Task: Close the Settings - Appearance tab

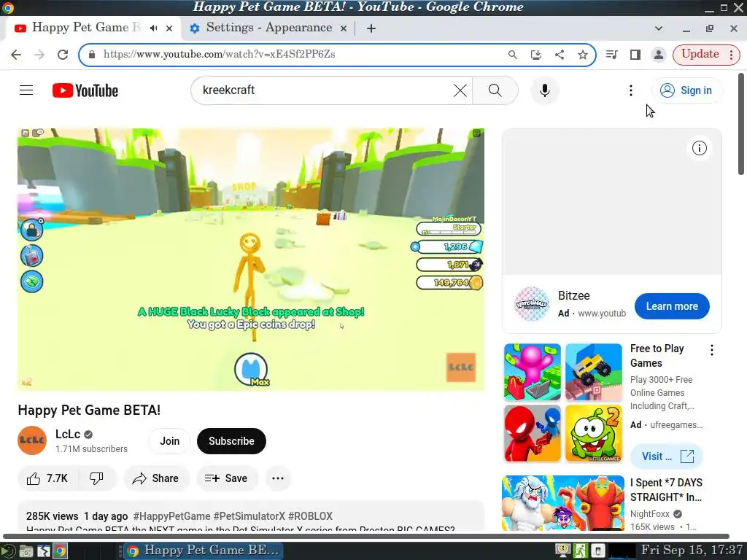Action: coord(343,28)
